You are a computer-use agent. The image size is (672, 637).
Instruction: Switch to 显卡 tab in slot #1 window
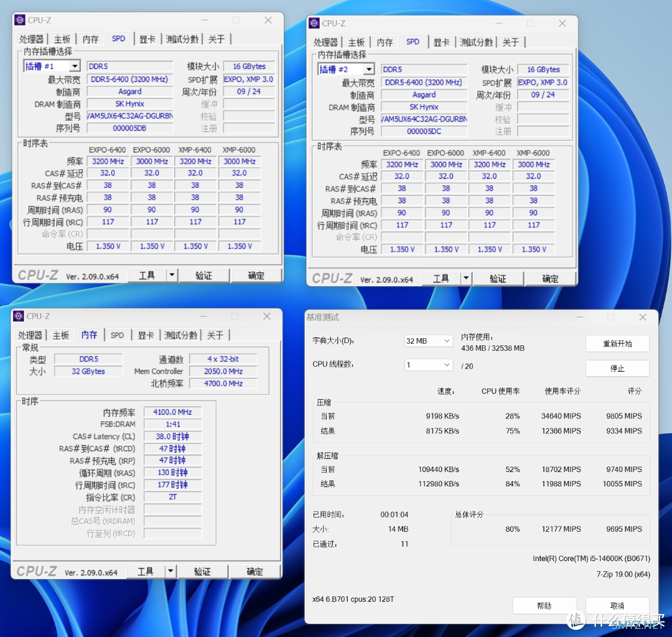coord(147,39)
